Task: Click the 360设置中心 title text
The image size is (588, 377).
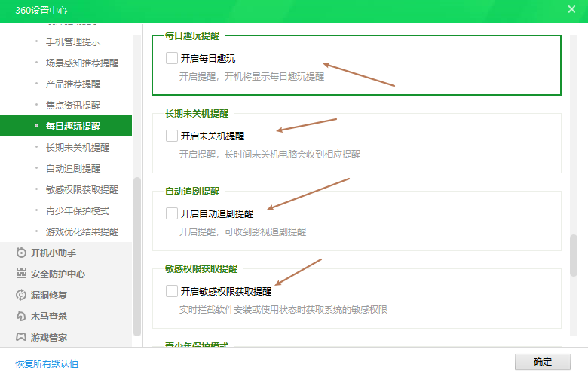Action: pyautogui.click(x=41, y=10)
